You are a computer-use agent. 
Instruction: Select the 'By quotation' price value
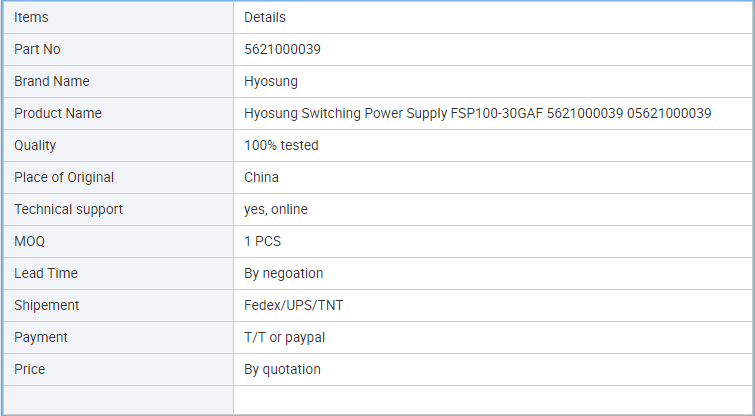282,369
